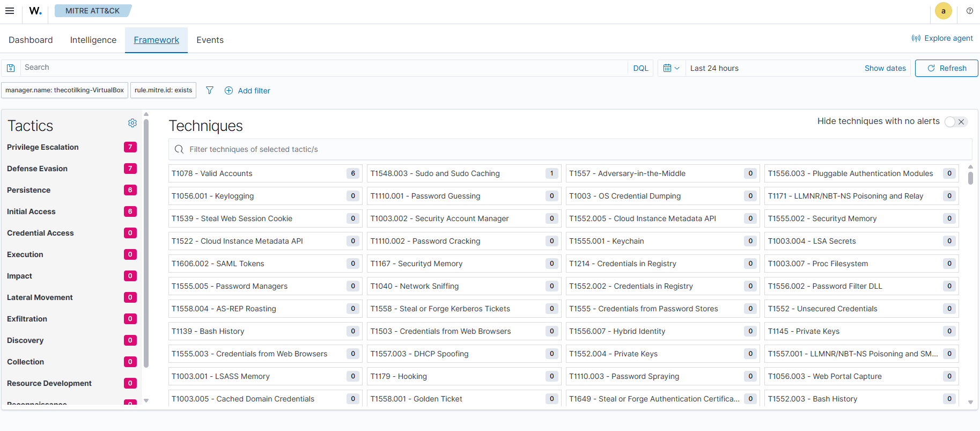The image size is (980, 431).
Task: Click the filter options funnel icon
Action: click(210, 91)
